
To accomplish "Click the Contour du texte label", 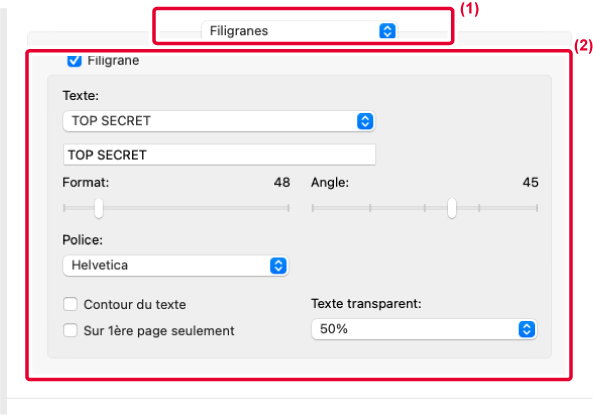I will coord(135,305).
